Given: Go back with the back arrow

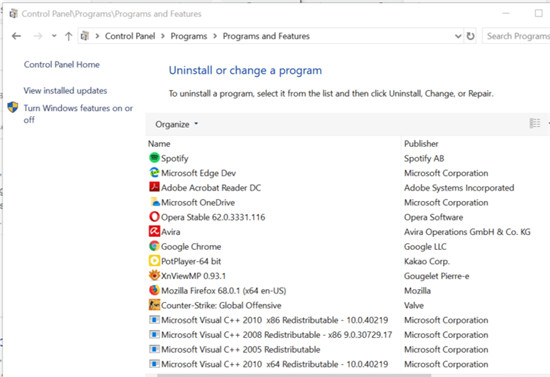Looking at the screenshot, I should [16, 36].
